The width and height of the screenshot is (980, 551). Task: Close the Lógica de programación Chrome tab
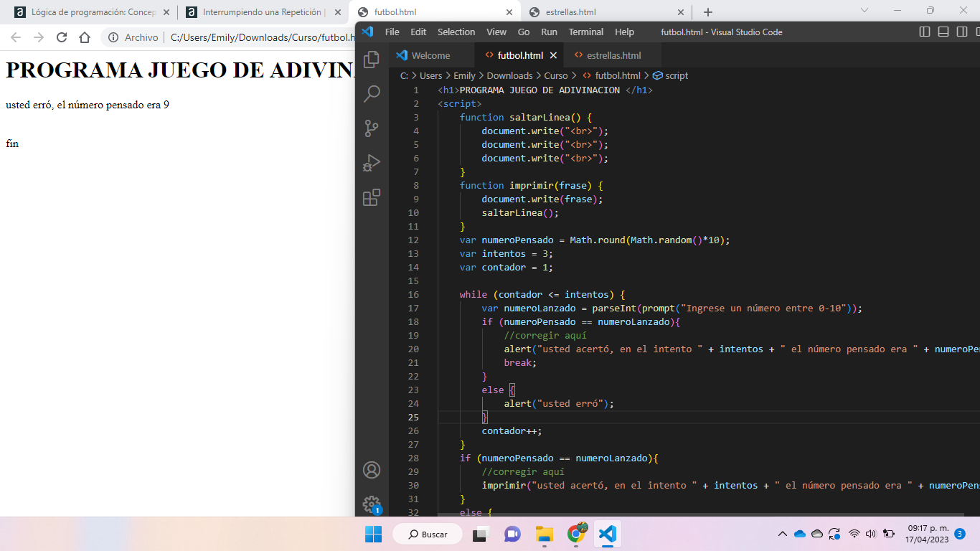[166, 12]
